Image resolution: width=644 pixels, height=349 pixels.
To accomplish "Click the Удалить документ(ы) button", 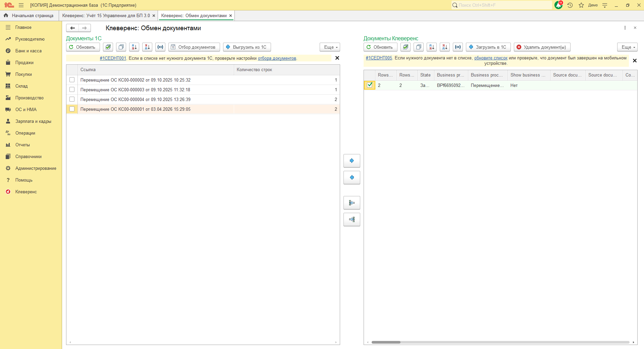I will 542,47.
